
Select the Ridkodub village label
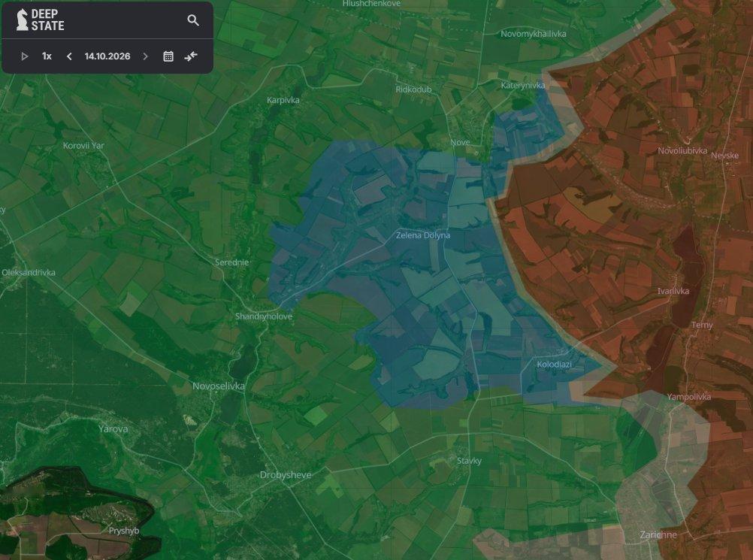(413, 89)
